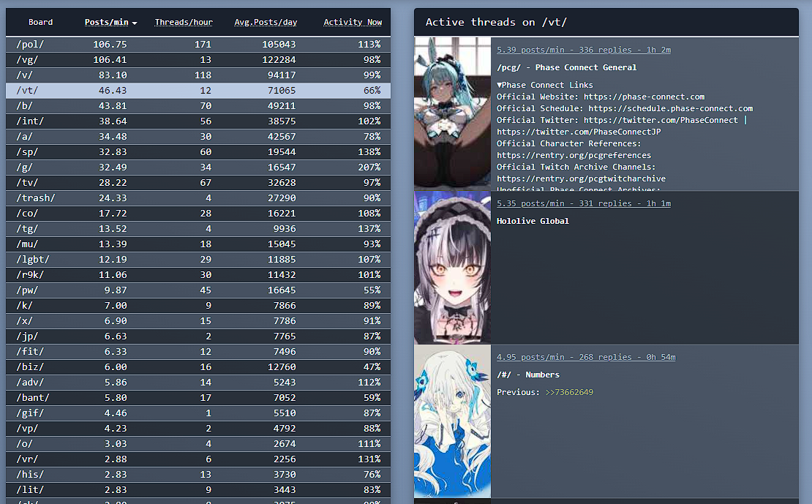Click the '/#/ - Numbers' thread title
812x504 pixels.
coord(528,375)
